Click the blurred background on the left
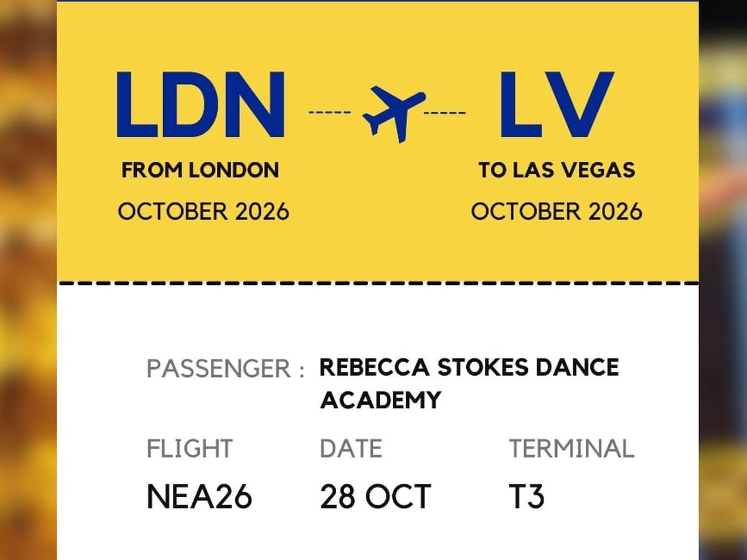Image resolution: width=747 pixels, height=560 pixels. 28,280
